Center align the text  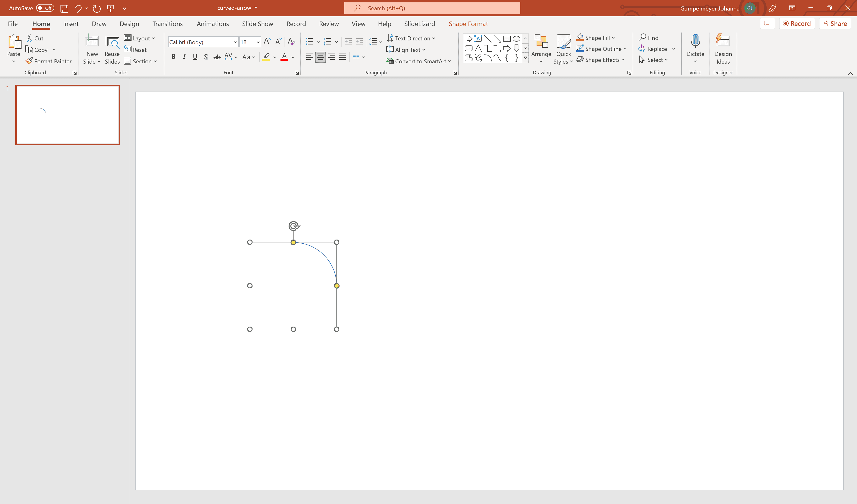click(320, 56)
